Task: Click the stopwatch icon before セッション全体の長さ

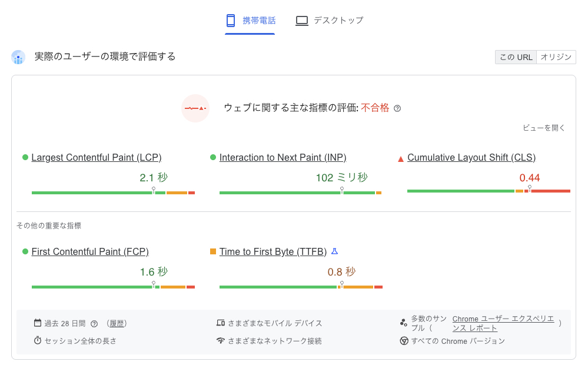Action: [39, 340]
